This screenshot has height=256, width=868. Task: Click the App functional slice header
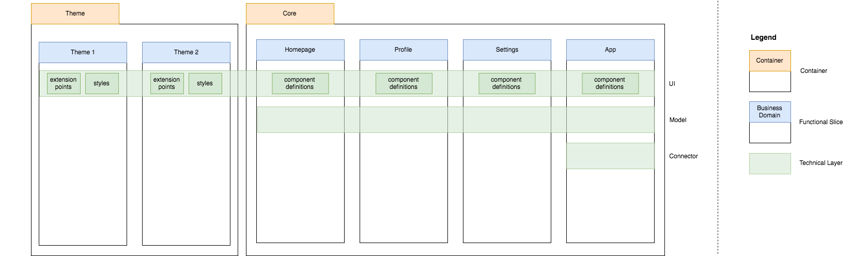pos(610,50)
